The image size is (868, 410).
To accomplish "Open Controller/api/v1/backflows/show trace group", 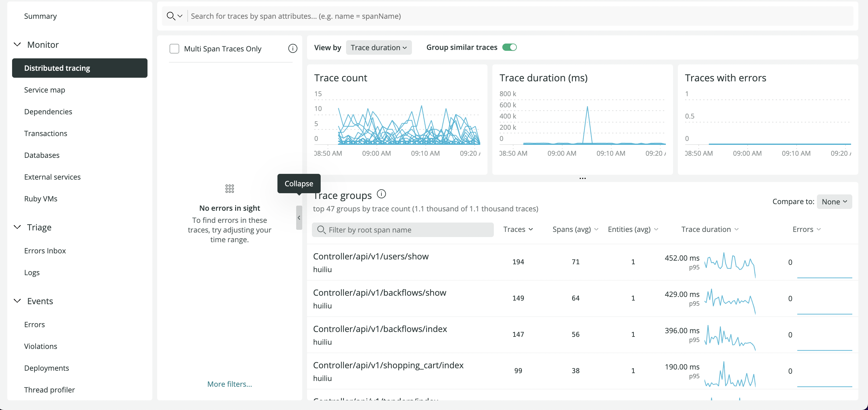I will click(379, 293).
